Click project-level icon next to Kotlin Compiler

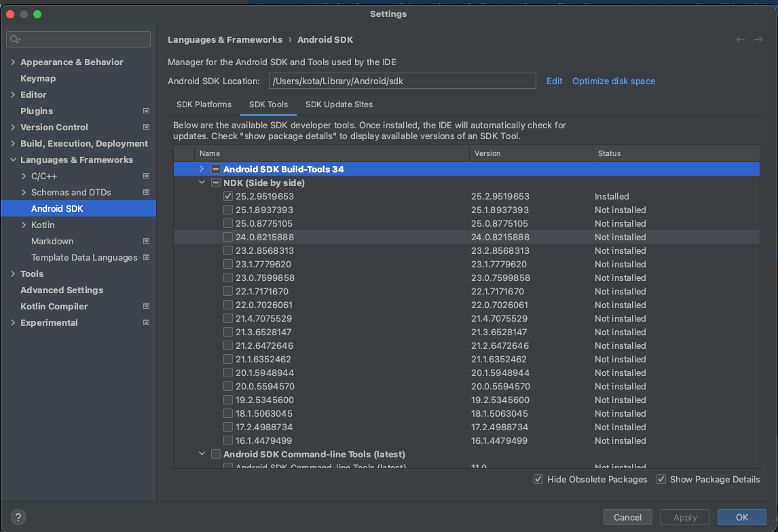coord(147,306)
